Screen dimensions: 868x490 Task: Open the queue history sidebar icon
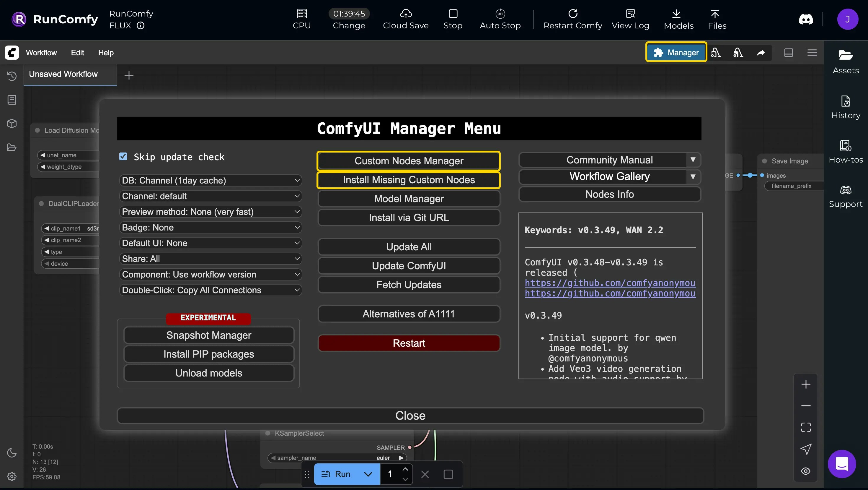12,76
